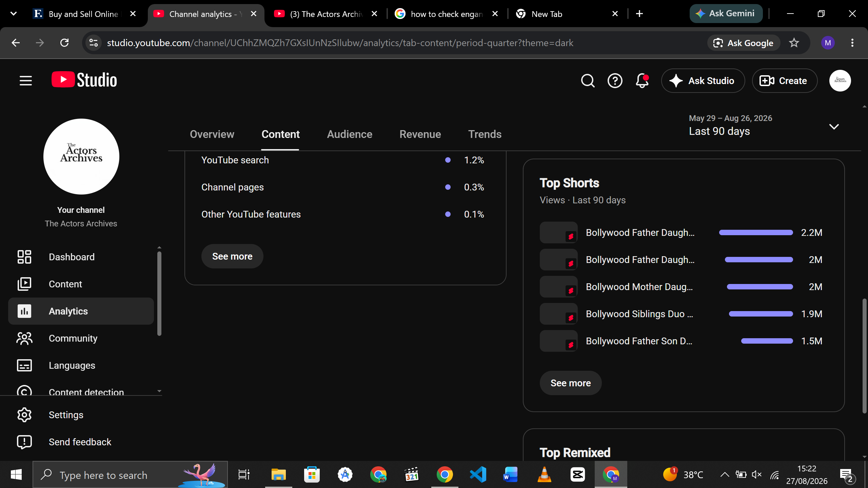Image resolution: width=868 pixels, height=488 pixels.
Task: Open the hamburger navigation menu
Action: click(x=26, y=81)
